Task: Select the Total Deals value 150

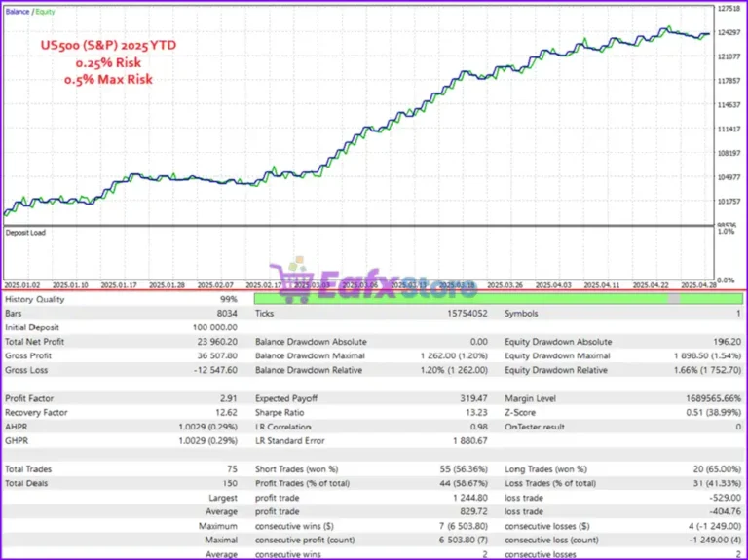Action: (230, 483)
